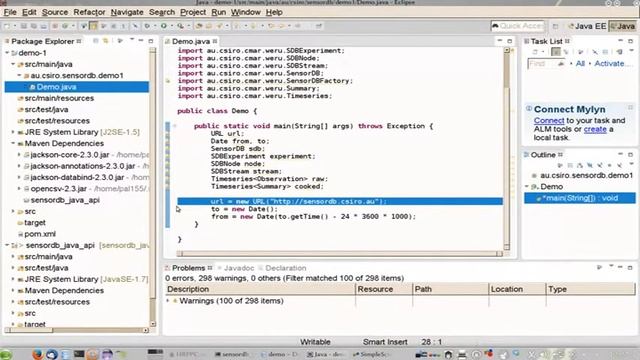Select opencsv-2.3.jar
This screenshot has height=360, width=640.
(x=58, y=189)
